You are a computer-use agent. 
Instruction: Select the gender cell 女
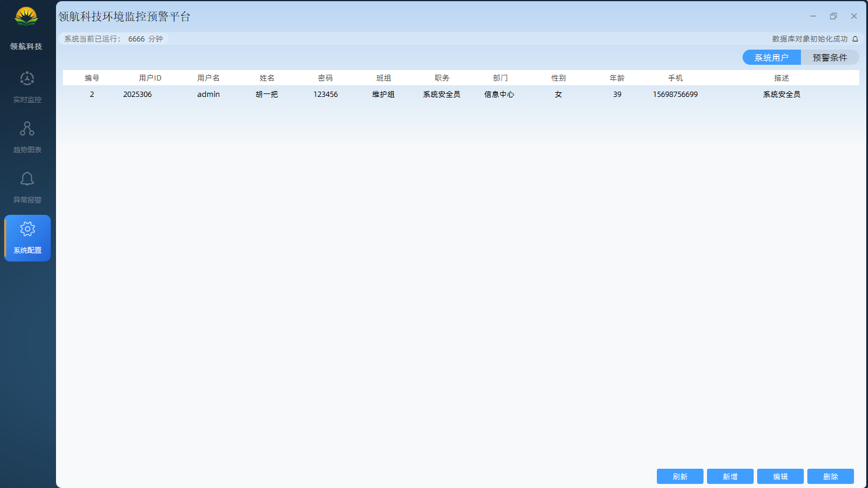559,94
